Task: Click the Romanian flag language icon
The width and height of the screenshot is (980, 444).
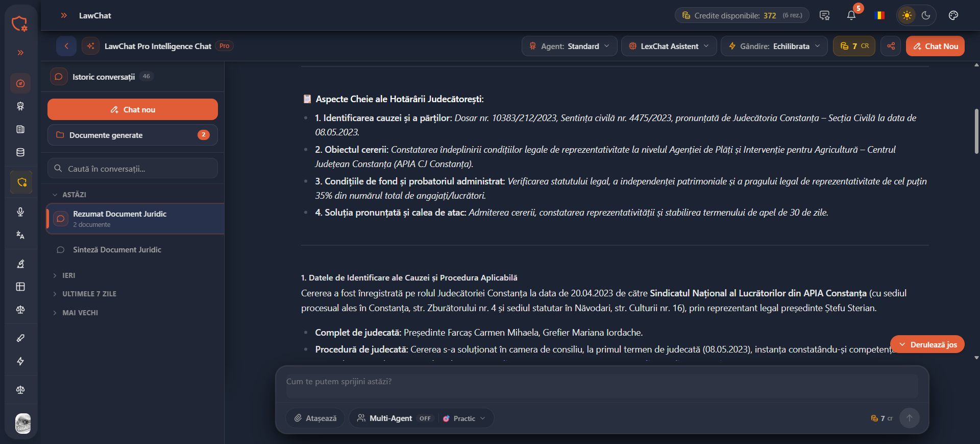Action: [879, 15]
